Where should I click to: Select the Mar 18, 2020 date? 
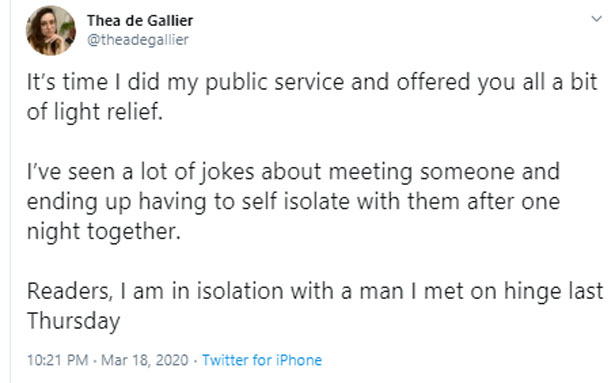tap(145, 360)
